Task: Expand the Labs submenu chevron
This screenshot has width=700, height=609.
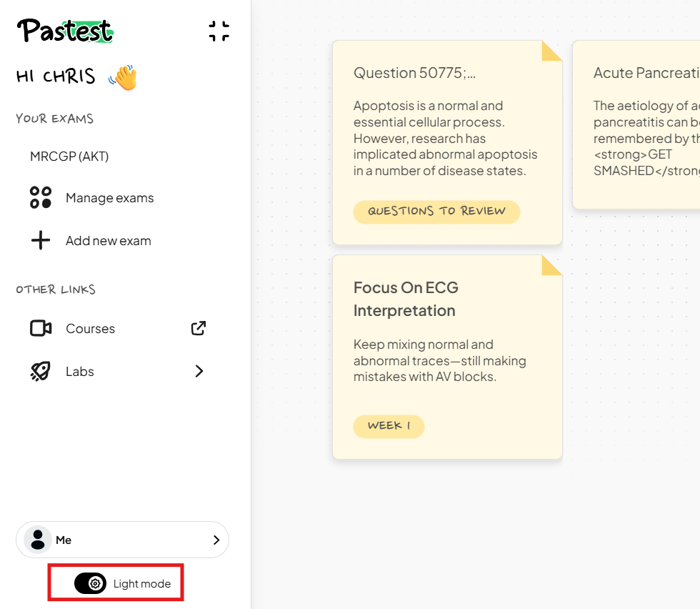Action: (199, 371)
